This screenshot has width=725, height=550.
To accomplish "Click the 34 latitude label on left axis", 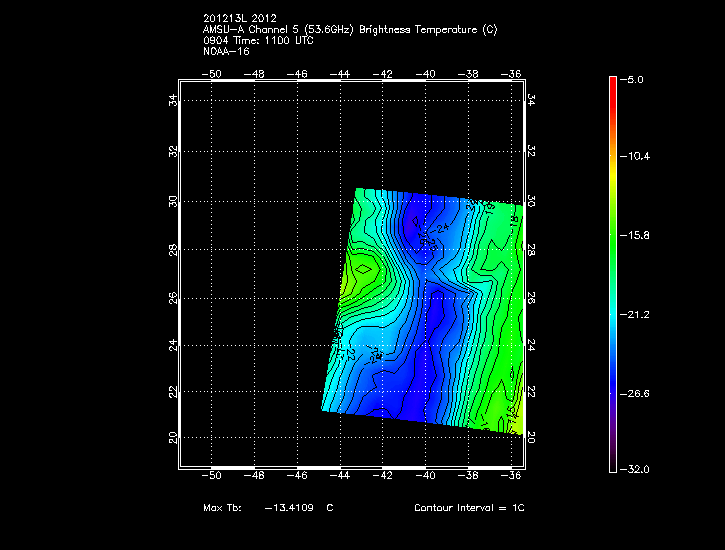I will (173, 100).
